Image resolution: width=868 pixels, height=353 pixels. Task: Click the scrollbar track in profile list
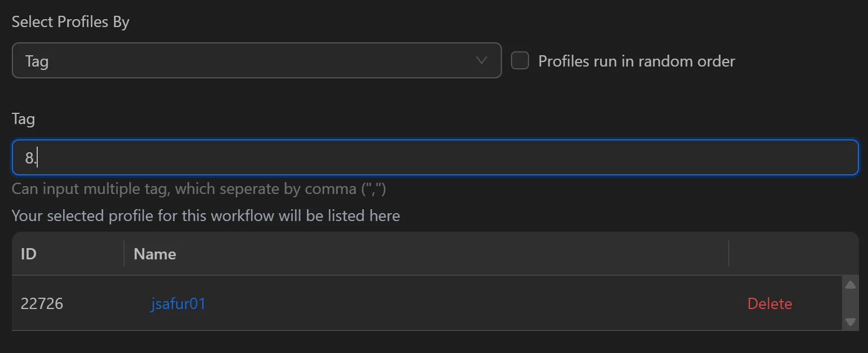click(x=851, y=303)
